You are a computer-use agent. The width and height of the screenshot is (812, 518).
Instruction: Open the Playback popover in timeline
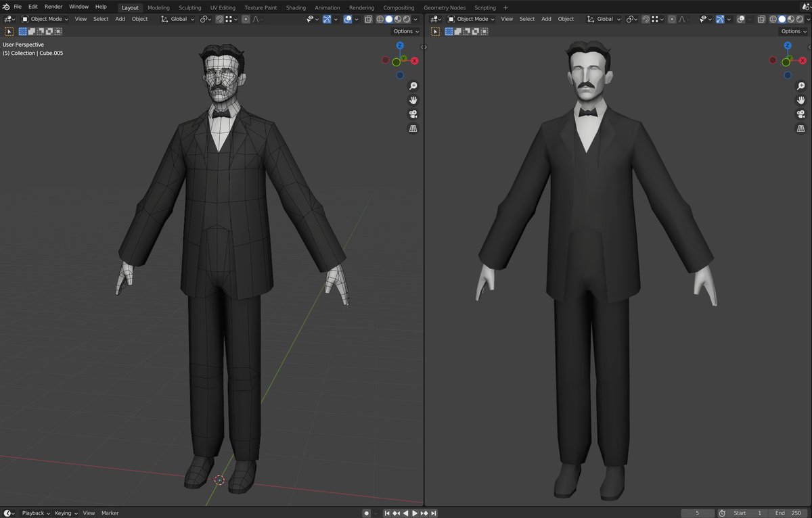tap(36, 513)
